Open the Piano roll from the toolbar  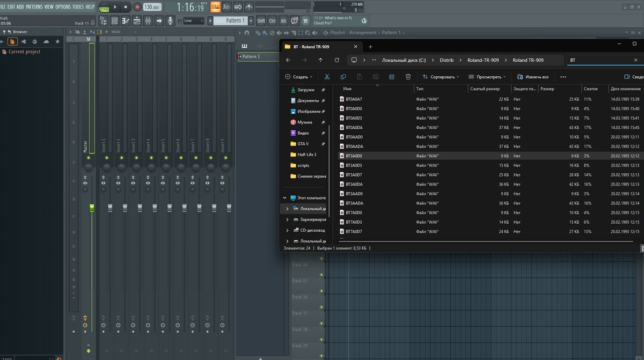coord(126,21)
